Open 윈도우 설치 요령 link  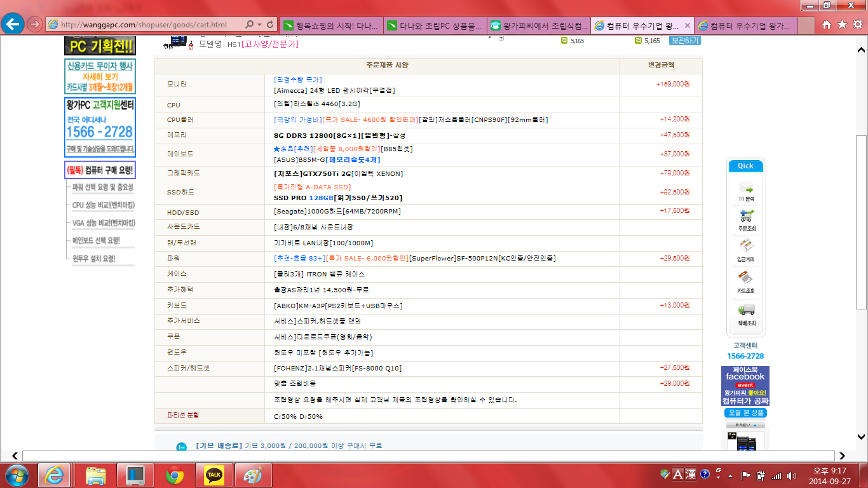point(94,259)
